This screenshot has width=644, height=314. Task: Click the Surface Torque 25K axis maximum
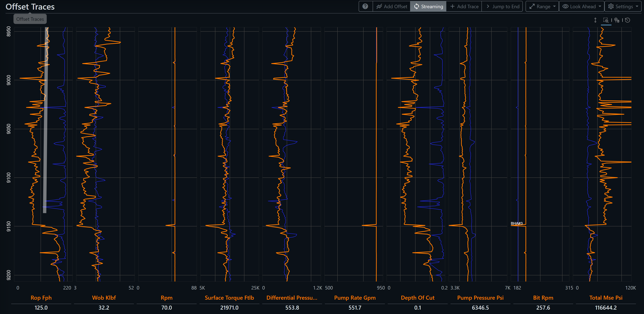coord(255,288)
